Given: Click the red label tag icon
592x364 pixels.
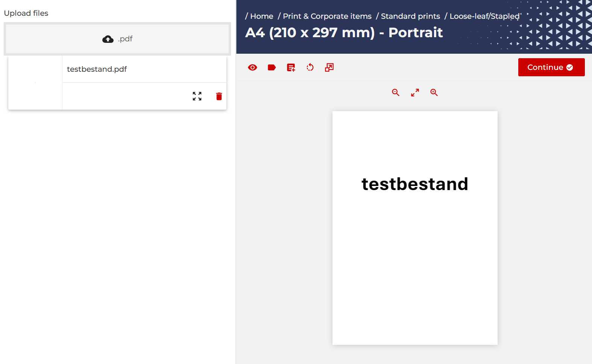Looking at the screenshot, I should click(x=272, y=67).
